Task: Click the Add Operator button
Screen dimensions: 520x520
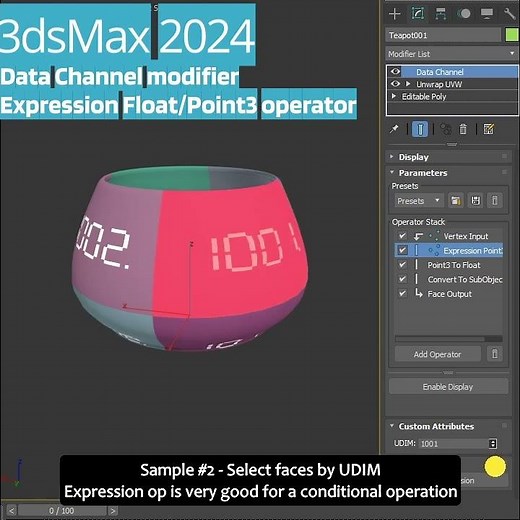Action: click(x=438, y=354)
